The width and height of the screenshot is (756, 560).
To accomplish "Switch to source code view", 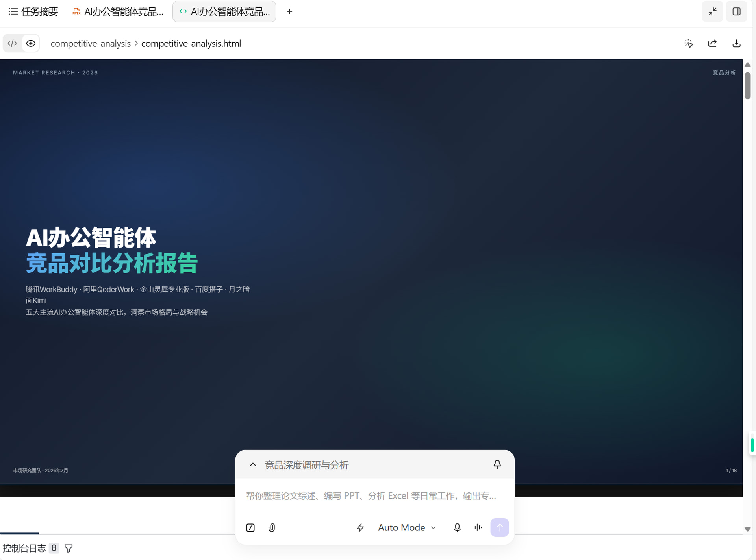I will [12, 43].
